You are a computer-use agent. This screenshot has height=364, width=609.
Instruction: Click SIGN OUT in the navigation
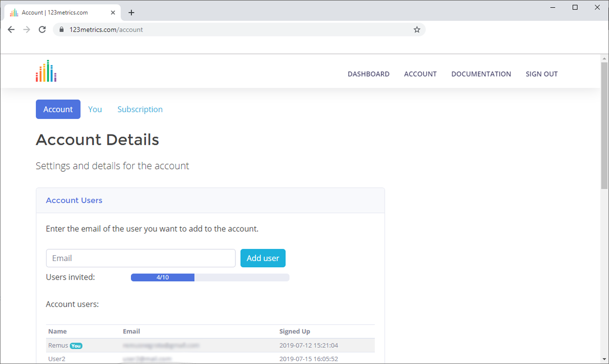541,74
